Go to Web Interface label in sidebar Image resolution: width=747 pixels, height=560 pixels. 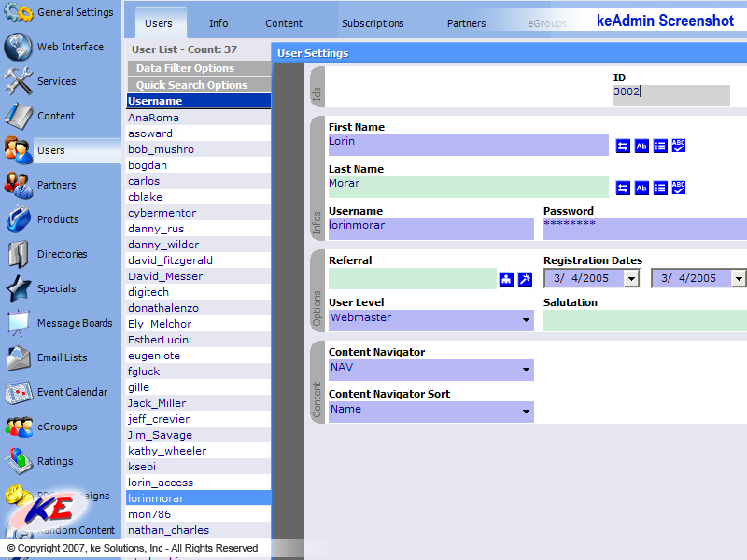[71, 47]
